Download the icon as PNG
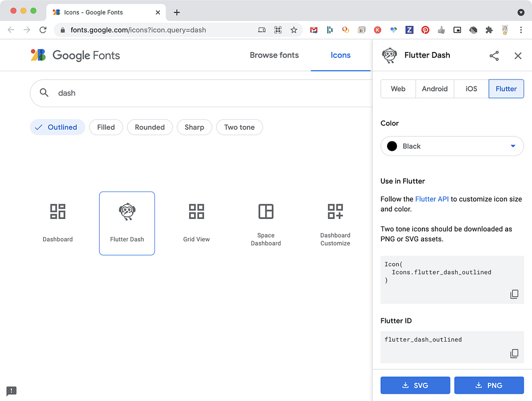 coord(489,385)
